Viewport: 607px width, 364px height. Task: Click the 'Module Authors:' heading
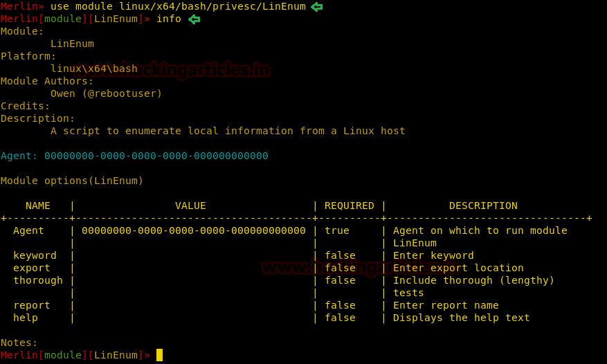coord(47,81)
